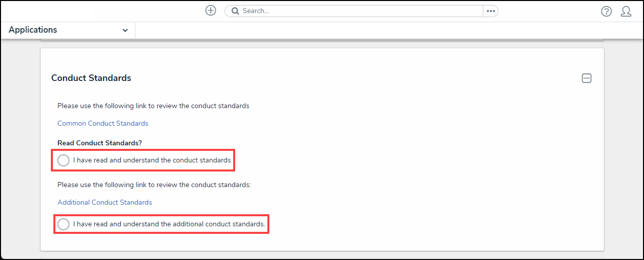Click label 'I have read and understand the conduct standards'
The width and height of the screenshot is (644, 260).
click(152, 160)
